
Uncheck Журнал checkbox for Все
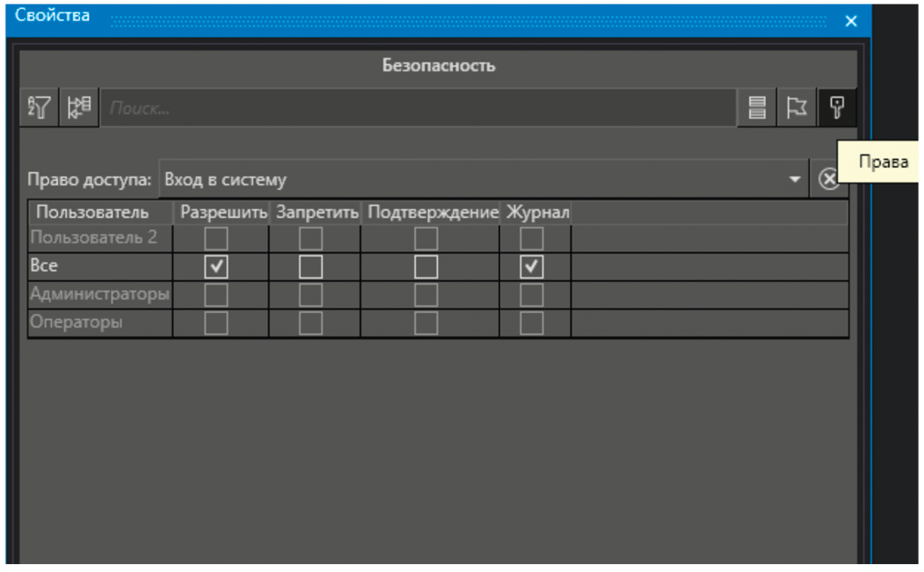pyautogui.click(x=531, y=267)
